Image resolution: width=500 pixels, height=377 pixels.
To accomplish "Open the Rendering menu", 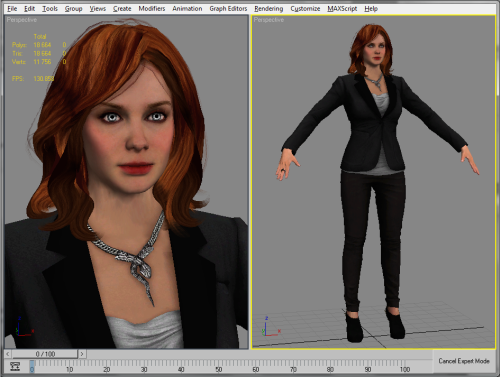I will (269, 9).
